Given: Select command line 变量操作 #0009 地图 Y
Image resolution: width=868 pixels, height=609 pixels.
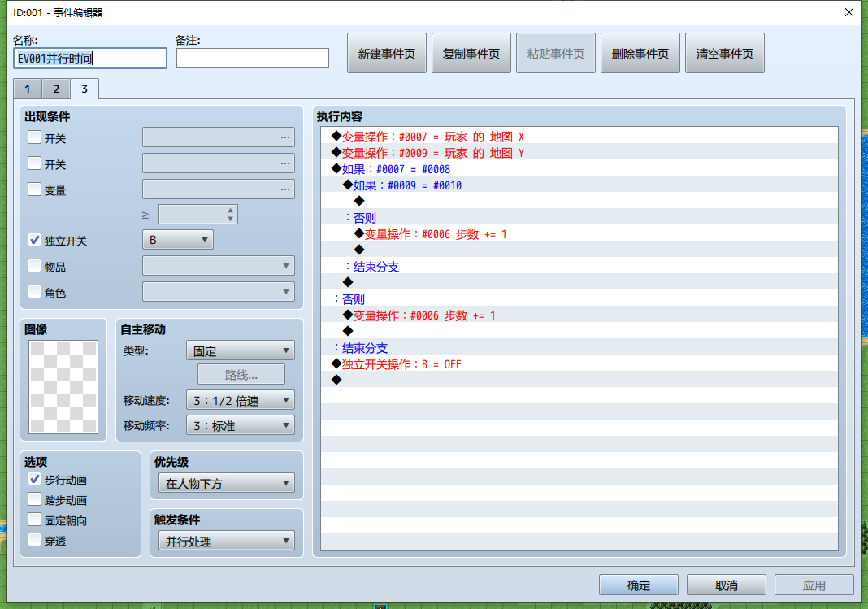Looking at the screenshot, I should pos(579,153).
